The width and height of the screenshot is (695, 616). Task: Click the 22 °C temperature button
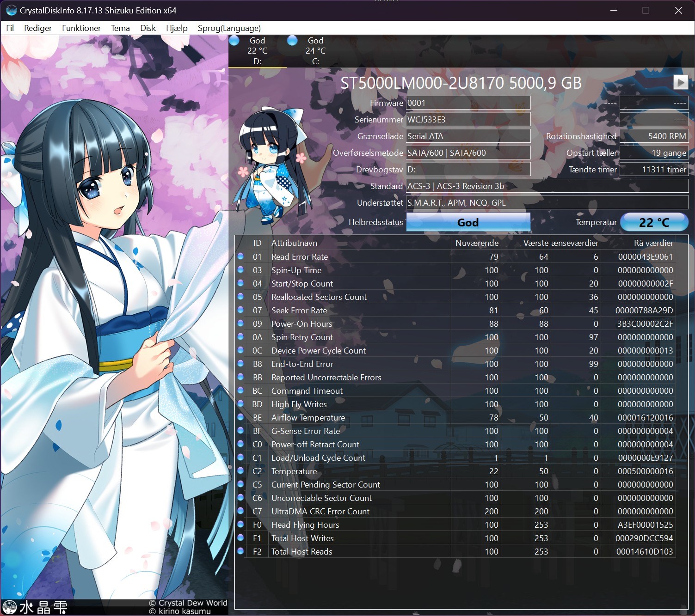click(x=654, y=222)
